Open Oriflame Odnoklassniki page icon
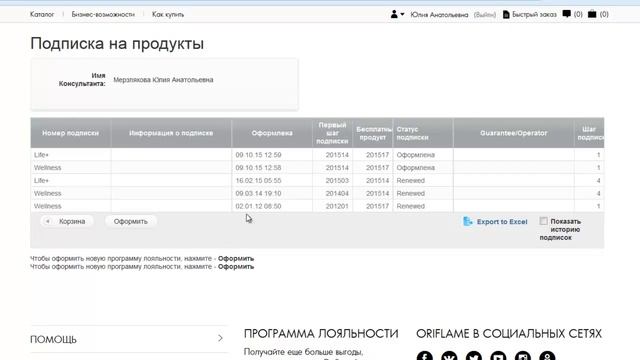The height and width of the screenshot is (360, 640). point(547,356)
